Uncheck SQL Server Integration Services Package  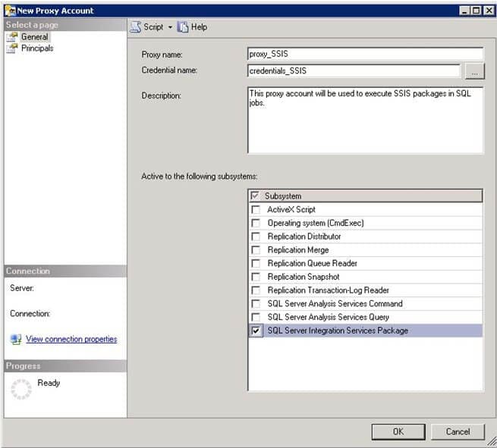(x=256, y=331)
